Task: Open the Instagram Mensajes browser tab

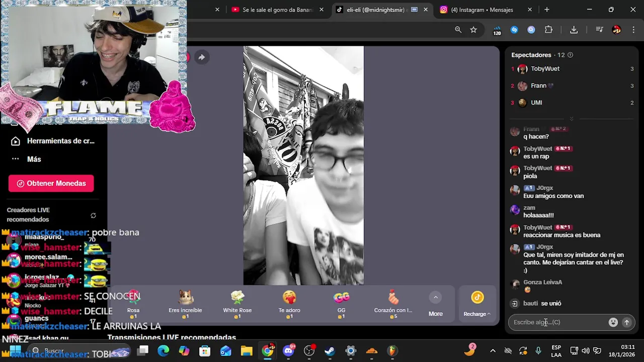Action: [481, 10]
